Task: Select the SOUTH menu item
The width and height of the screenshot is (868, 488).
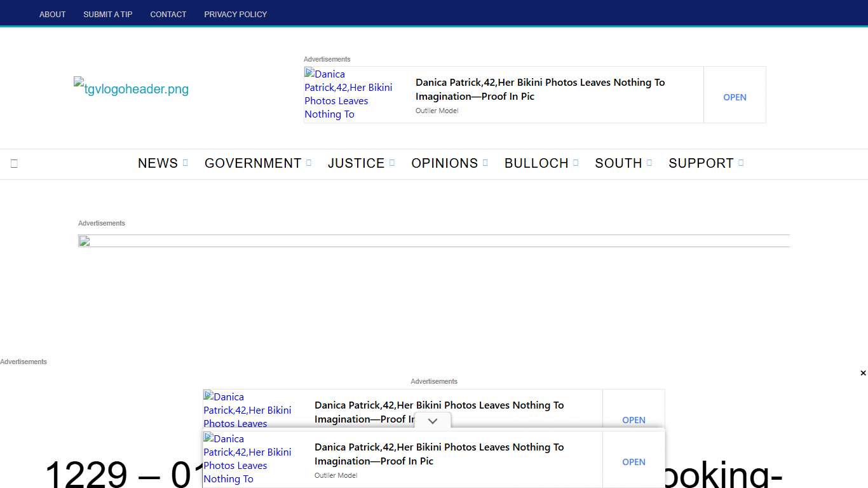Action: click(617, 163)
